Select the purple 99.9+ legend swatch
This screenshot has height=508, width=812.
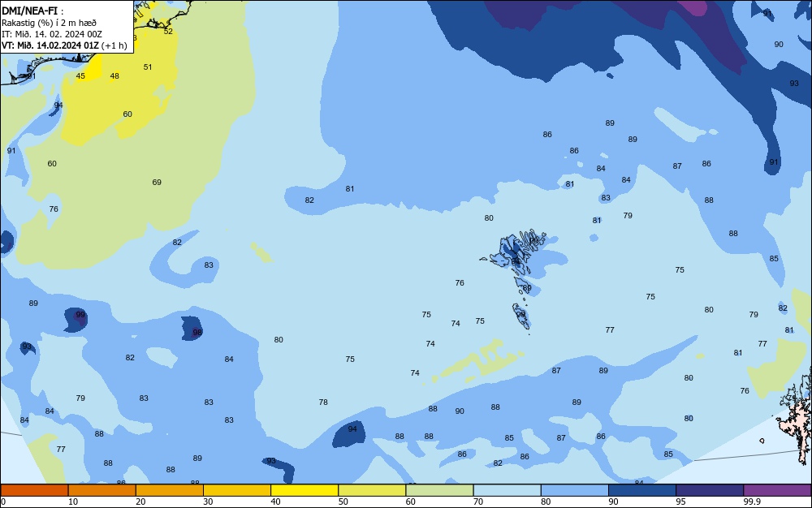[777, 490]
